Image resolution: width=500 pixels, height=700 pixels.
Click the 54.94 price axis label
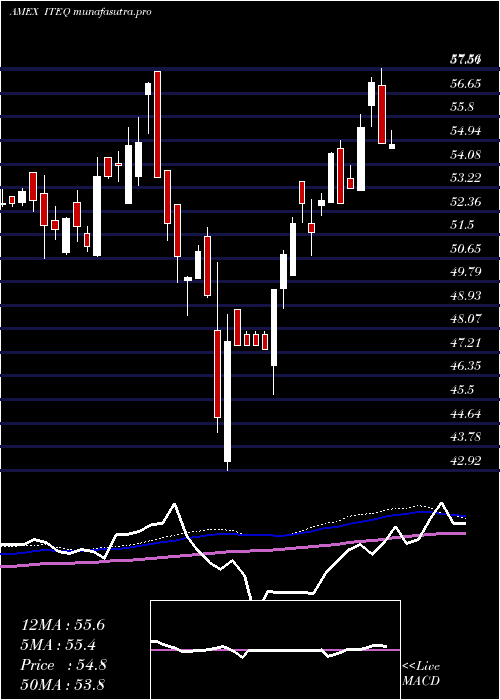(466, 131)
